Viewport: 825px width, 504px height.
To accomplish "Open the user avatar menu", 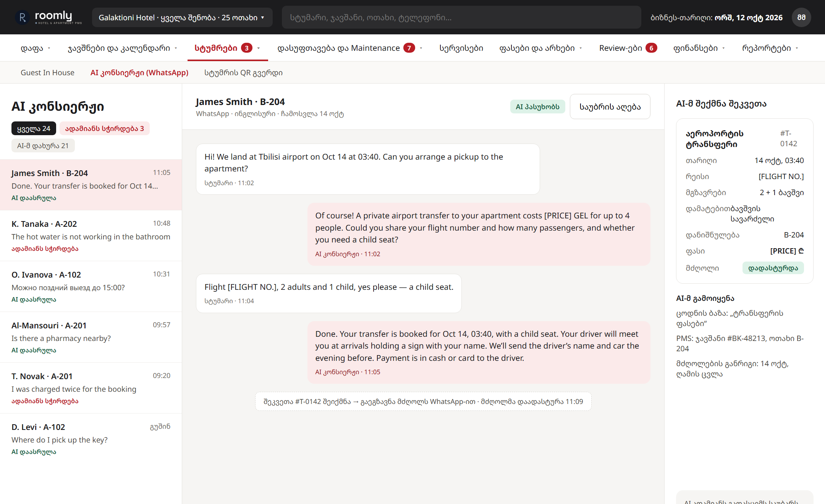I will coord(801,18).
